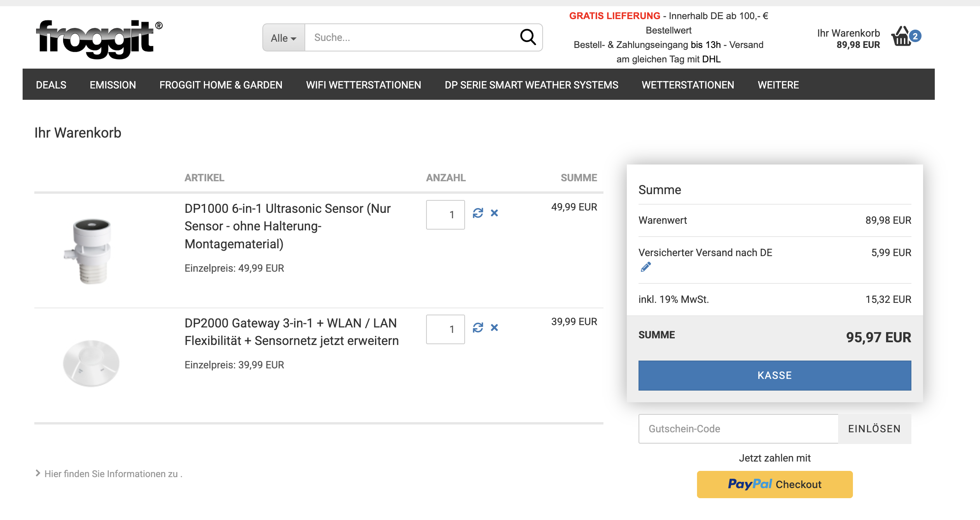Refresh quantity for DP2000 Gateway

click(x=478, y=327)
